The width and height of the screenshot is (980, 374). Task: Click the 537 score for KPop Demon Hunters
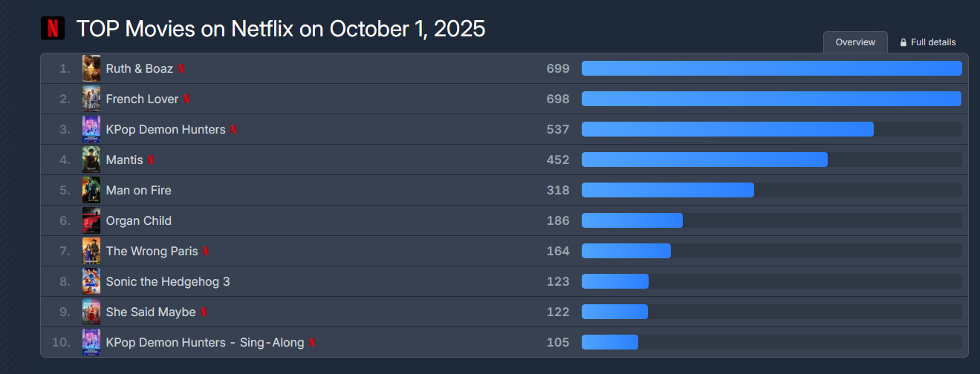(x=557, y=130)
